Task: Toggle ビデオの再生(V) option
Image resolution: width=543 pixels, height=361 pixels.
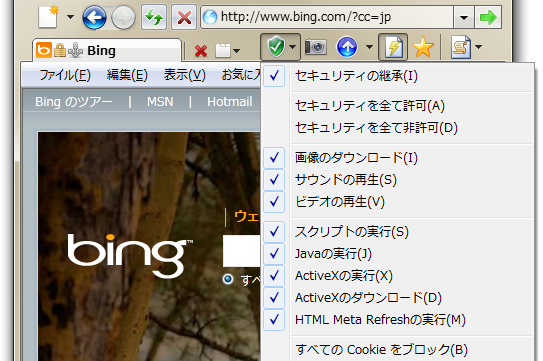Action: (x=398, y=202)
